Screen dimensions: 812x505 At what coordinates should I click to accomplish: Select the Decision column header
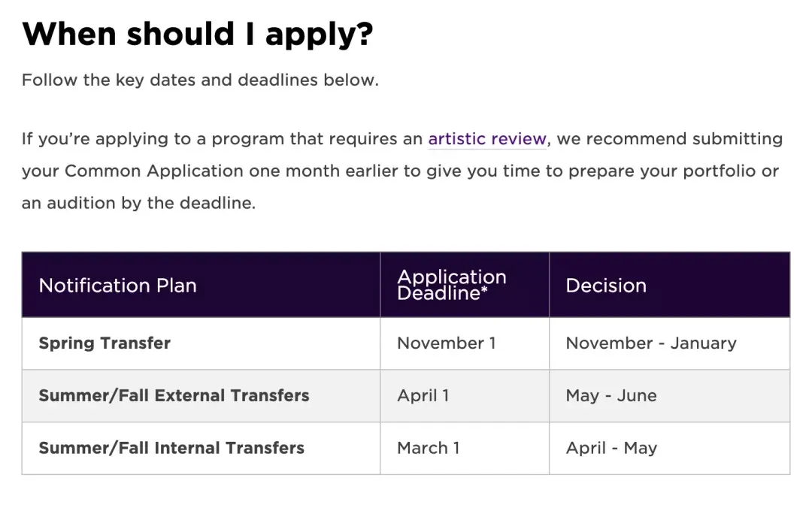606,286
